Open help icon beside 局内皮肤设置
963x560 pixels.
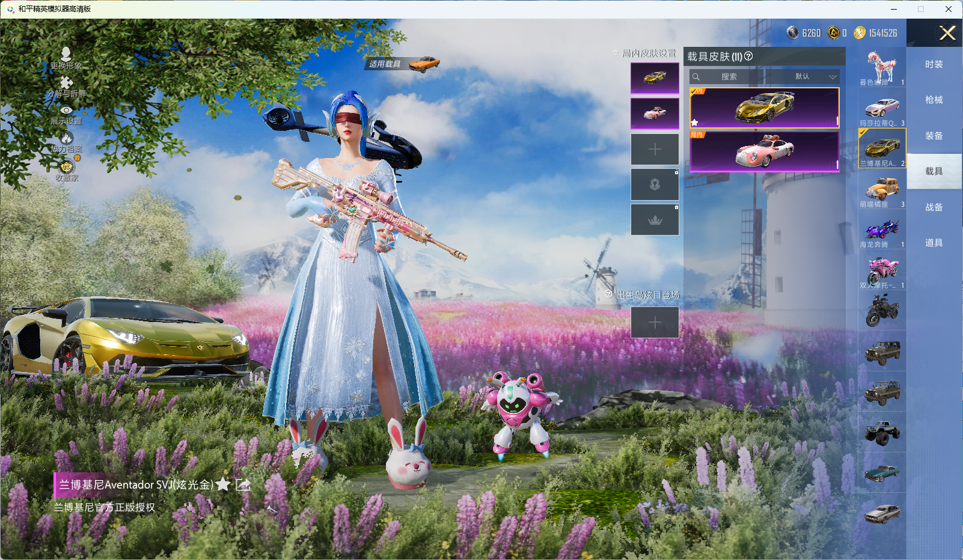click(x=616, y=53)
